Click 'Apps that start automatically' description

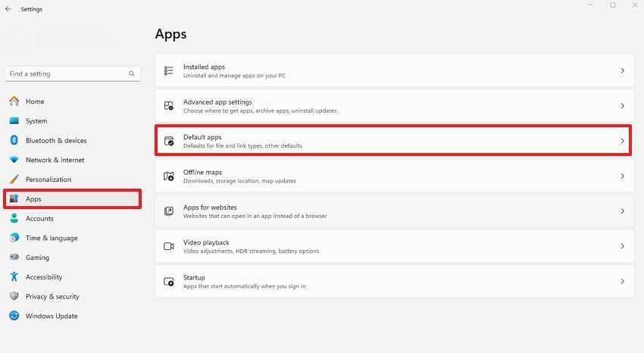pyautogui.click(x=245, y=286)
